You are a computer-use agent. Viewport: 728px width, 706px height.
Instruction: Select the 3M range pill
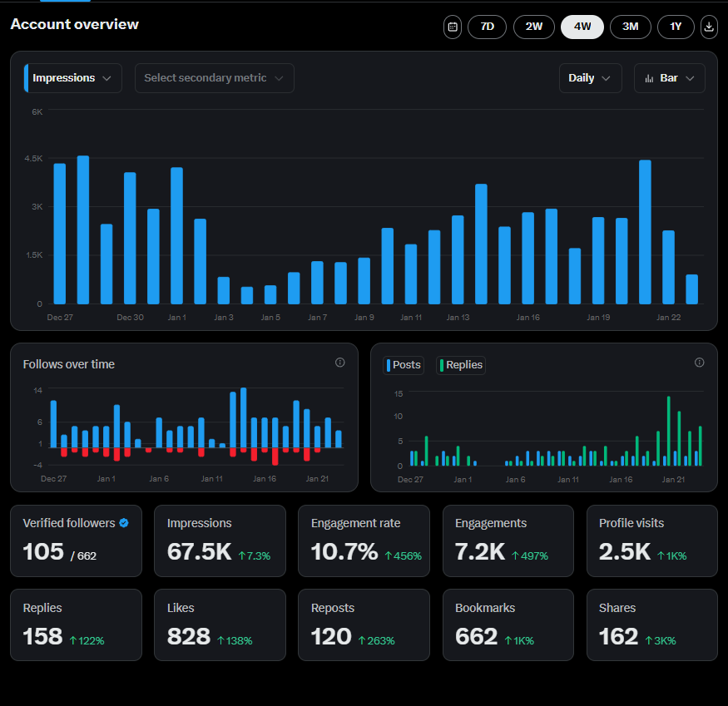click(x=630, y=27)
